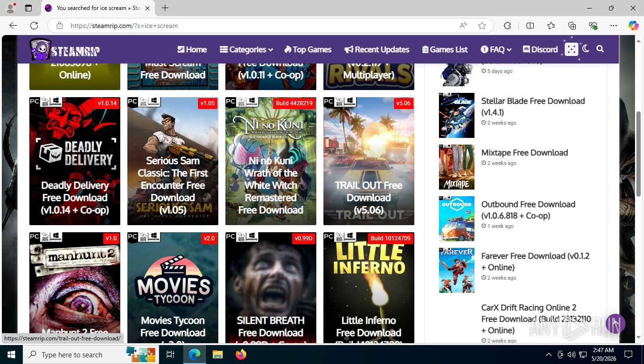Open Serious Sam Classic First Encounter card
Viewport: 644px width, 364px height.
pos(173,161)
